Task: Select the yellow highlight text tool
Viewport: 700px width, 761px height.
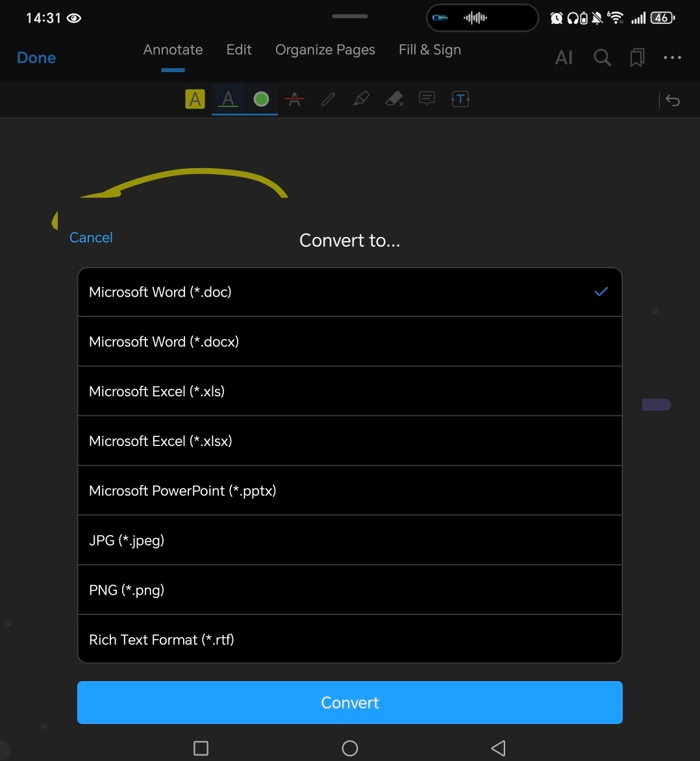Action: tap(195, 99)
